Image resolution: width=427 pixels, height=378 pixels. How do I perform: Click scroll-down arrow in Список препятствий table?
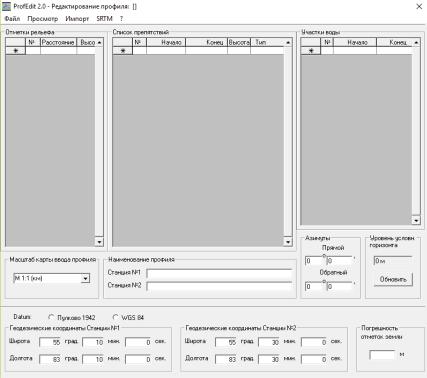point(288,242)
